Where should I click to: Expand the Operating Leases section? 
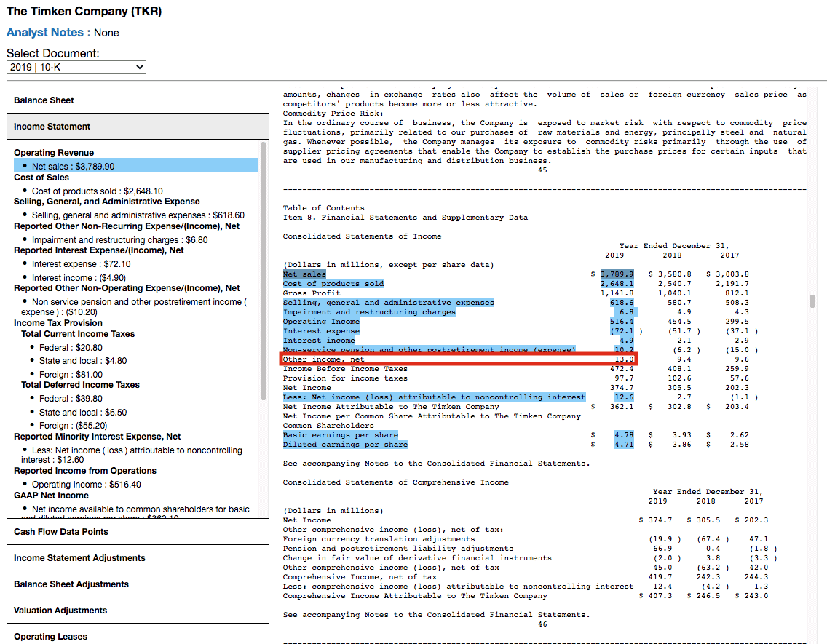(137, 636)
